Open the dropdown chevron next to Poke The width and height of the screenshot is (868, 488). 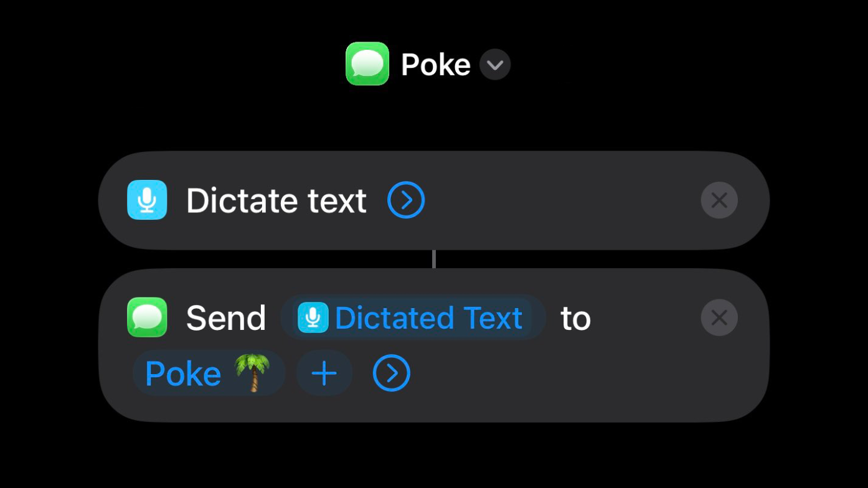495,65
